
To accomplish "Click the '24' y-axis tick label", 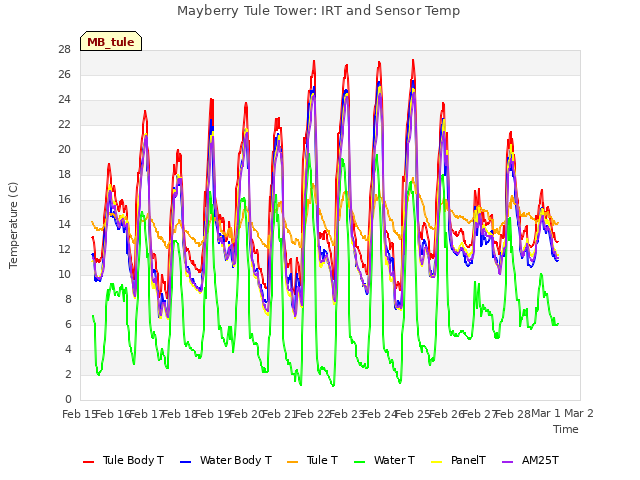I will (x=64, y=100).
